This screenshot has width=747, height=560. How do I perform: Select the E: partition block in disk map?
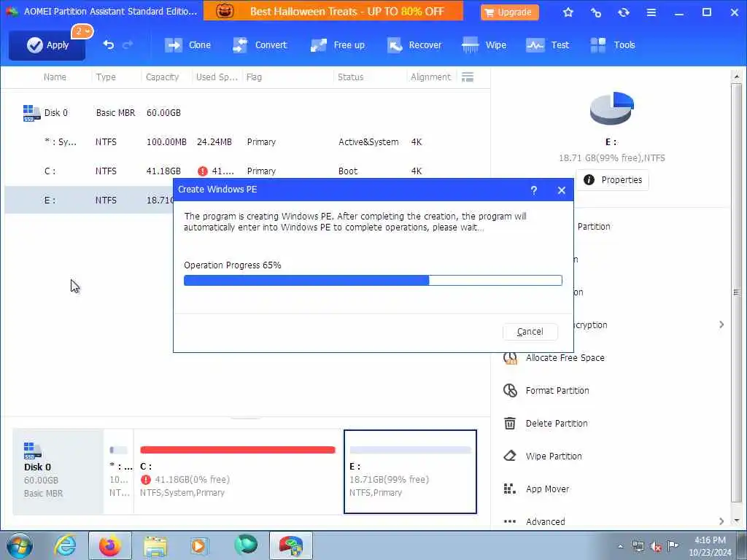pos(410,472)
